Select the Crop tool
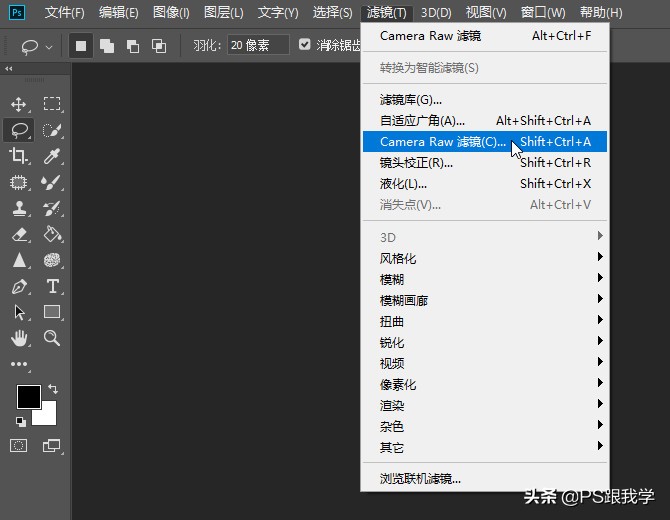 point(18,156)
